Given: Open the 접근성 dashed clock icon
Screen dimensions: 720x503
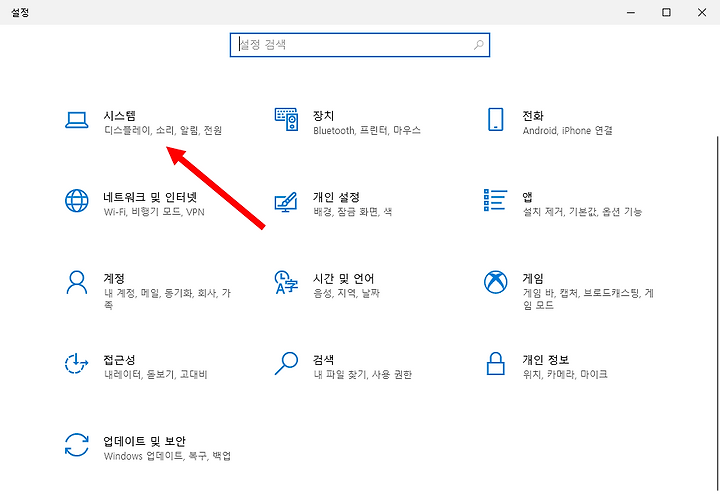Looking at the screenshot, I should point(76,363).
